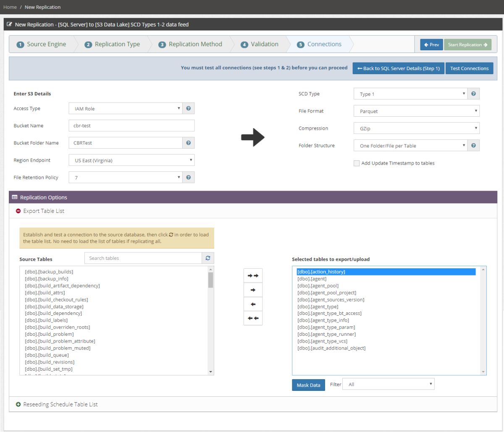Go to Validation step
The height and width of the screenshot is (432, 504).
pos(260,44)
